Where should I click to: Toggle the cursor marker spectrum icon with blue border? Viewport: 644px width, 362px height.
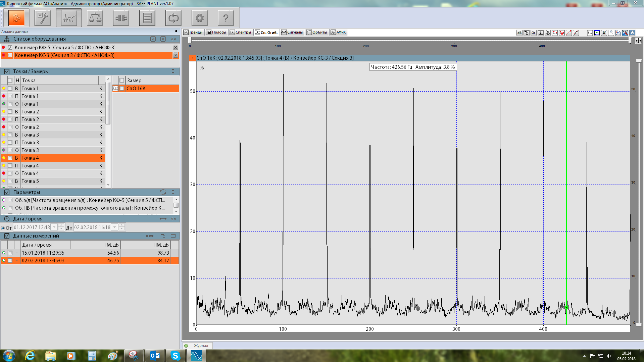click(597, 33)
